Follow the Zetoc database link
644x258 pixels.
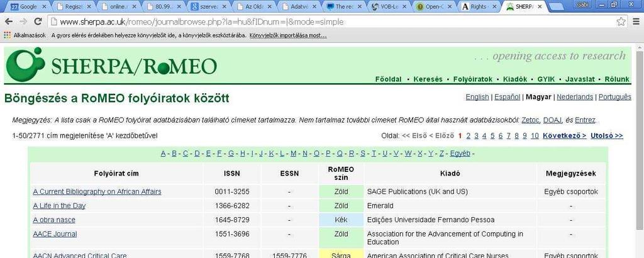[530, 120]
